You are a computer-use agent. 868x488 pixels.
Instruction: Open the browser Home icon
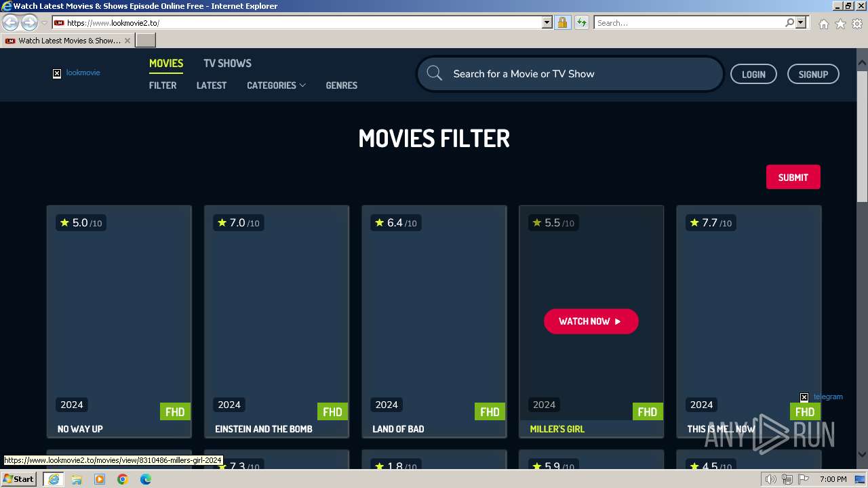(x=823, y=24)
